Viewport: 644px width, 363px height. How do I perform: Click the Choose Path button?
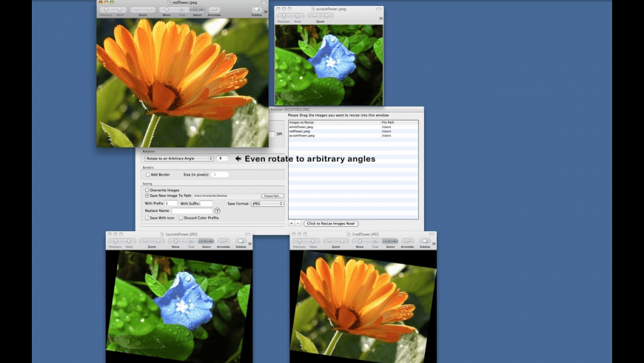pos(273,196)
